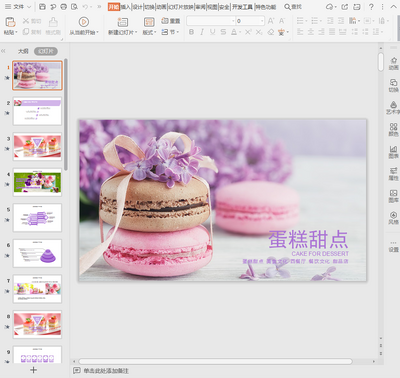
Task: Add a new slide with plus icon
Action: 33,370
